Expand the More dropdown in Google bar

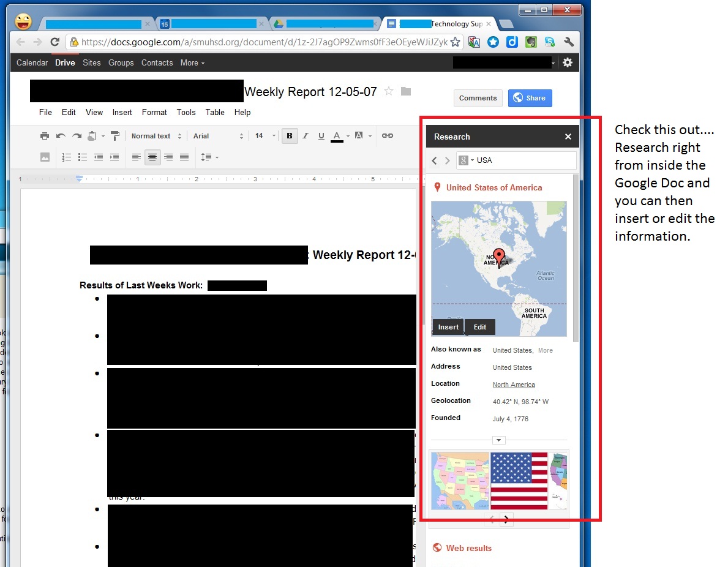tap(192, 62)
